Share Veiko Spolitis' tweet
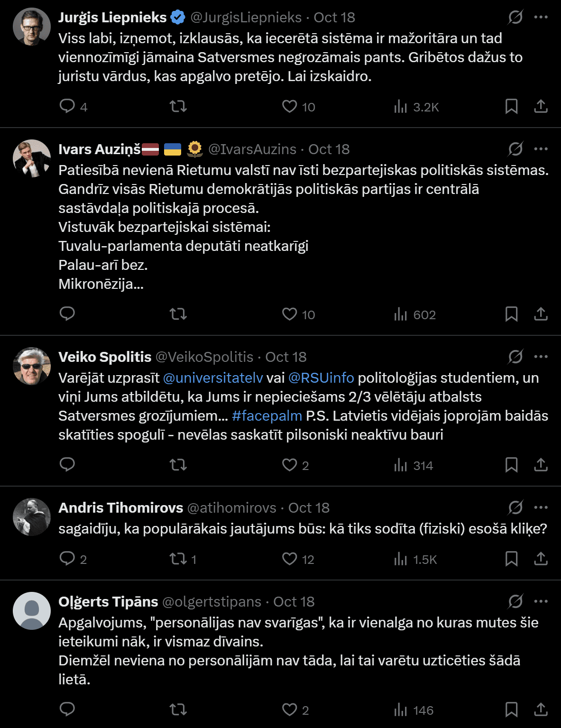Image resolution: width=561 pixels, height=728 pixels. [541, 465]
